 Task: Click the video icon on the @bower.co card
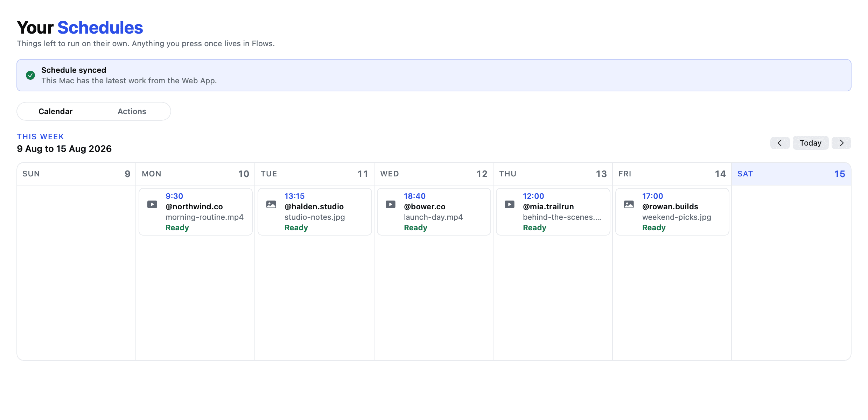pos(390,204)
